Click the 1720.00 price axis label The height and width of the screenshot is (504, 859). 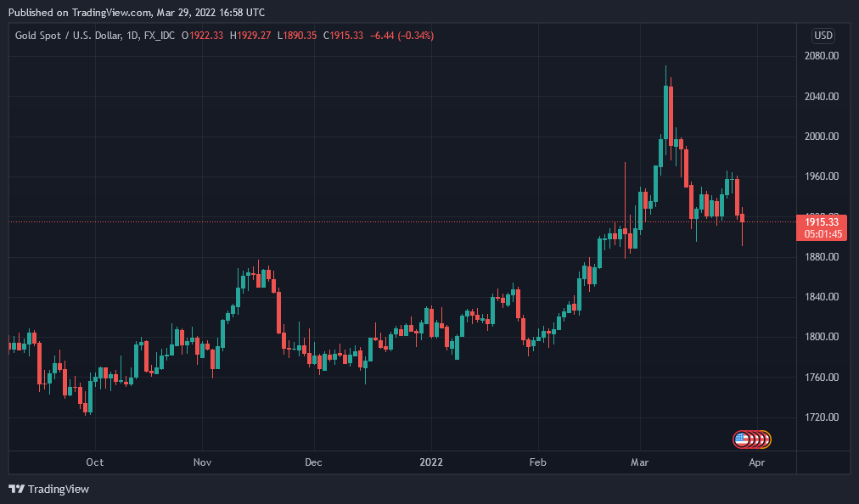822,417
